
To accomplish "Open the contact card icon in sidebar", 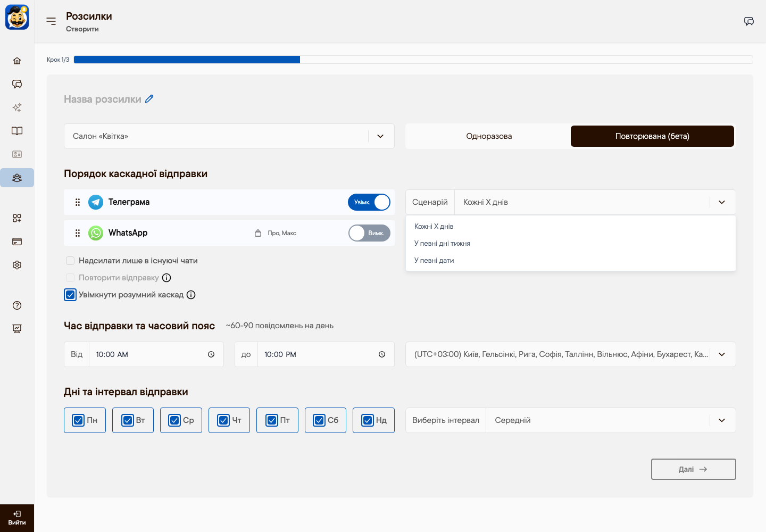I will 17,154.
